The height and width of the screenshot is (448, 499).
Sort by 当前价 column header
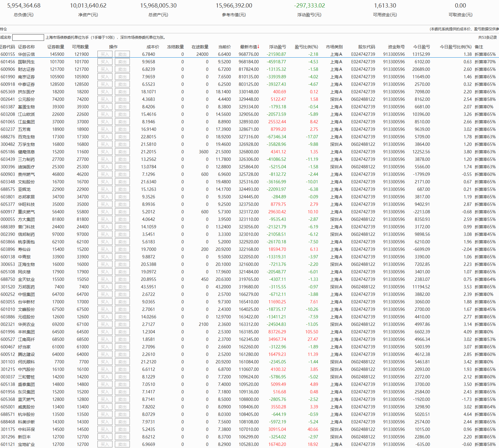[x=225, y=47]
